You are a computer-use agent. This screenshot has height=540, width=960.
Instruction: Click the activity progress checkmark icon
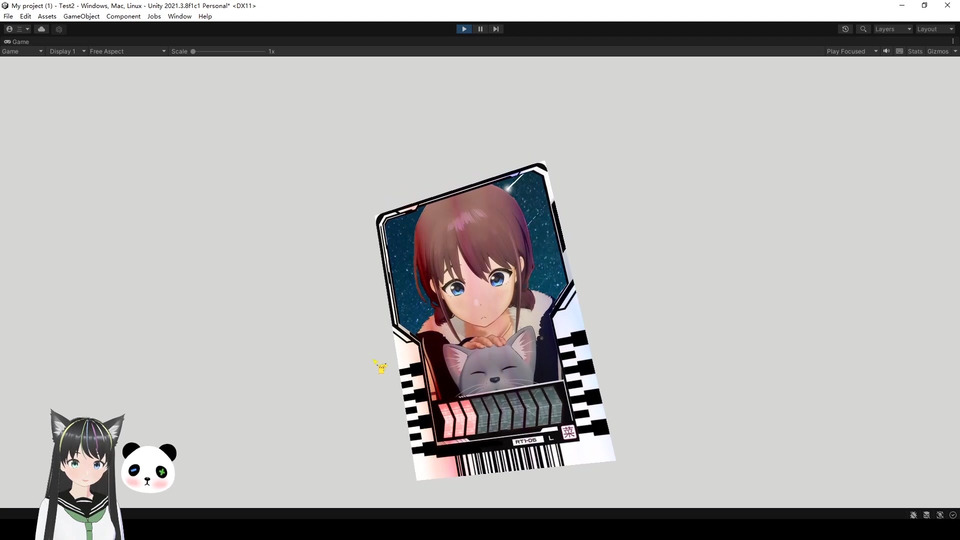[x=953, y=515]
